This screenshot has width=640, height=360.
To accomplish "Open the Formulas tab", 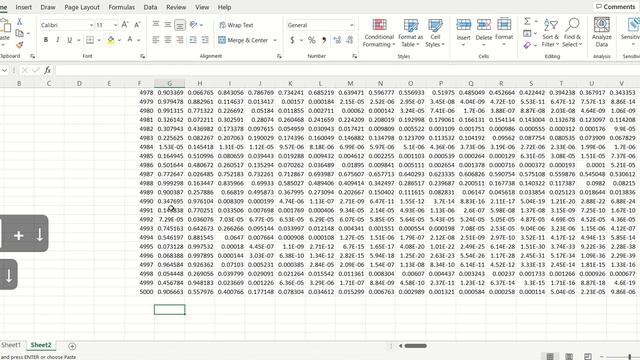I will (122, 7).
